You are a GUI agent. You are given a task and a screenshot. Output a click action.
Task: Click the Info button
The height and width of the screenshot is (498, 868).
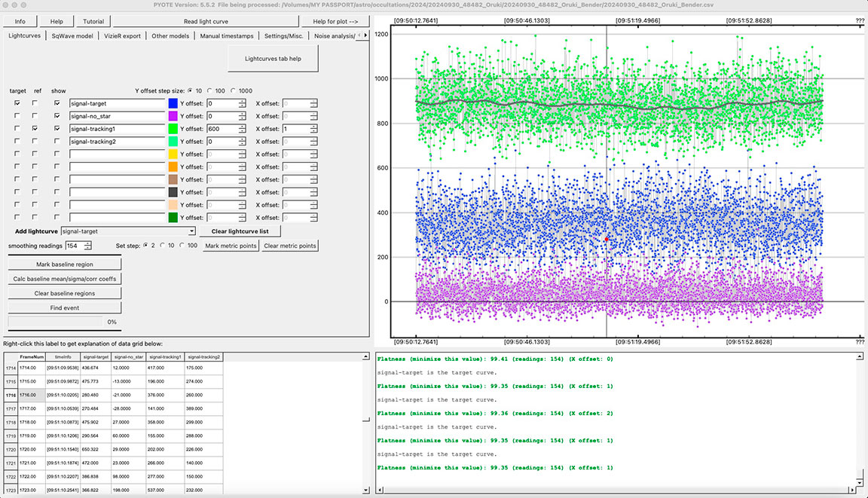click(x=20, y=22)
